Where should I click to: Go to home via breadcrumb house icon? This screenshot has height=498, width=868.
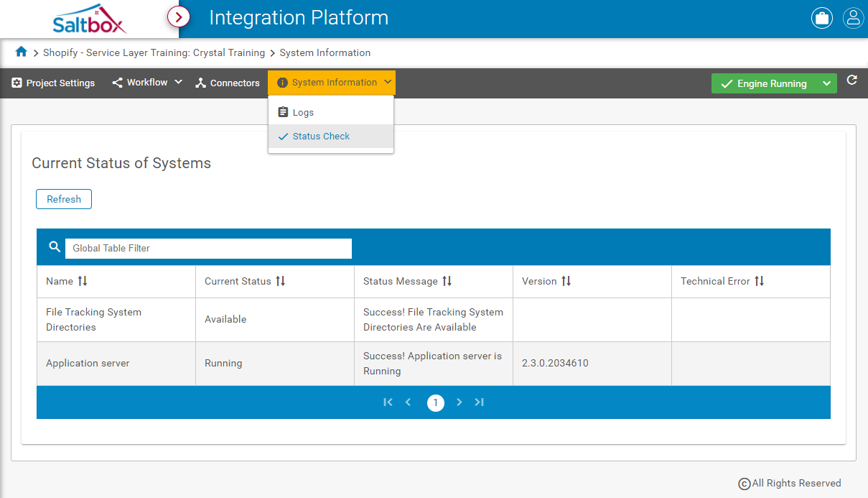(22, 52)
